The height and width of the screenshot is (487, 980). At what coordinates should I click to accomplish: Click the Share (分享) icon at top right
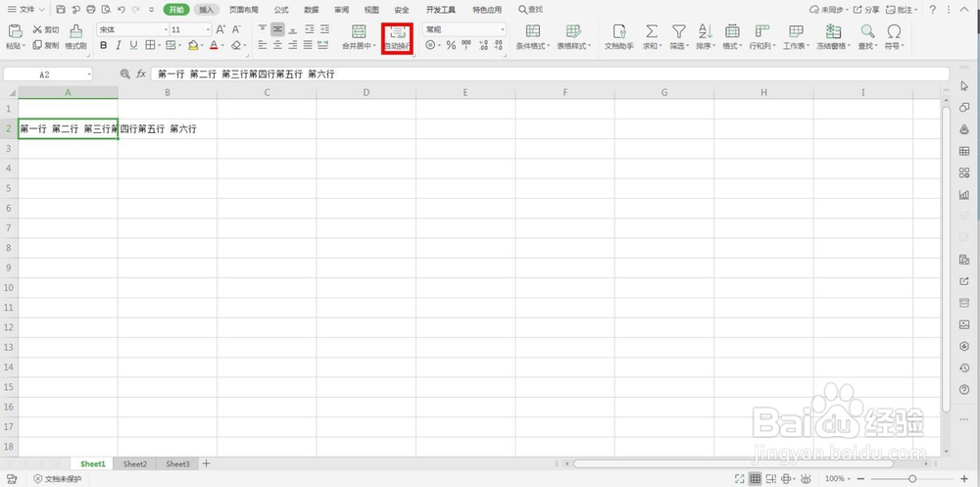click(x=866, y=10)
